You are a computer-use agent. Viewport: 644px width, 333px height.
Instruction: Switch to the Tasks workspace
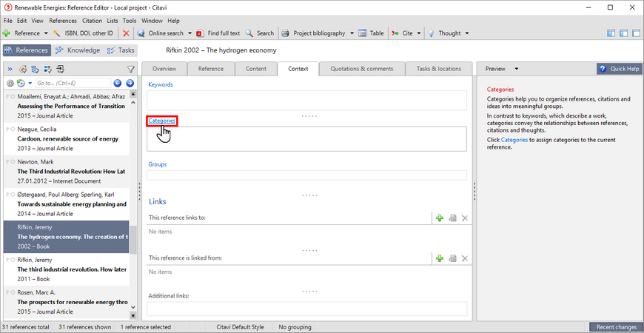121,50
